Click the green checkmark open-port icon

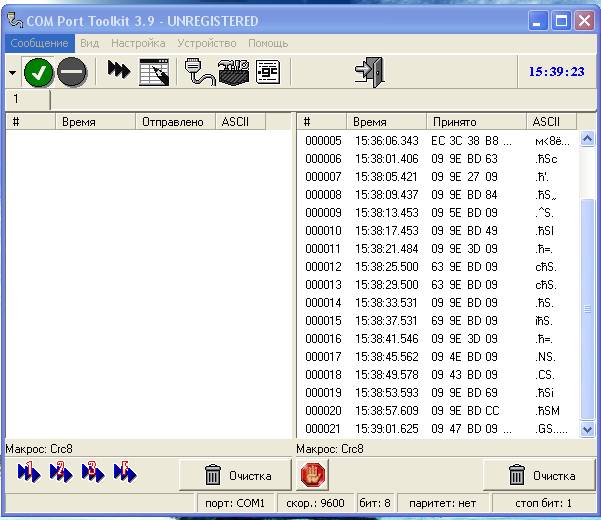pyautogui.click(x=38, y=72)
